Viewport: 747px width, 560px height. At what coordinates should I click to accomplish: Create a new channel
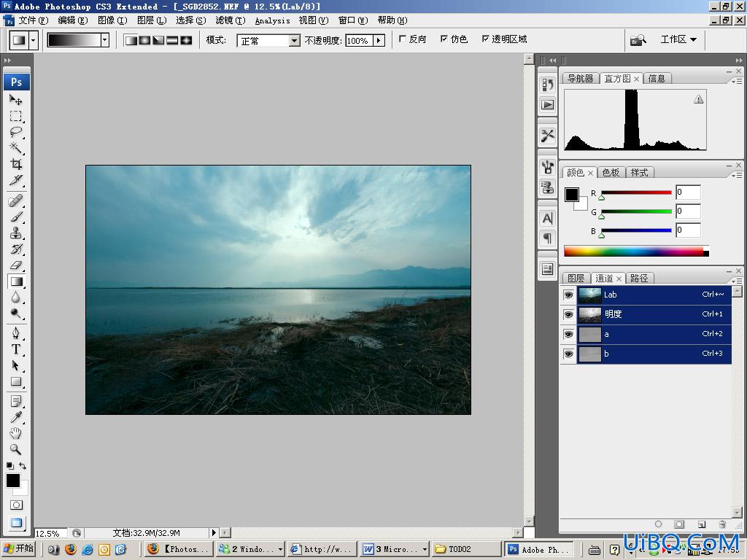click(701, 524)
